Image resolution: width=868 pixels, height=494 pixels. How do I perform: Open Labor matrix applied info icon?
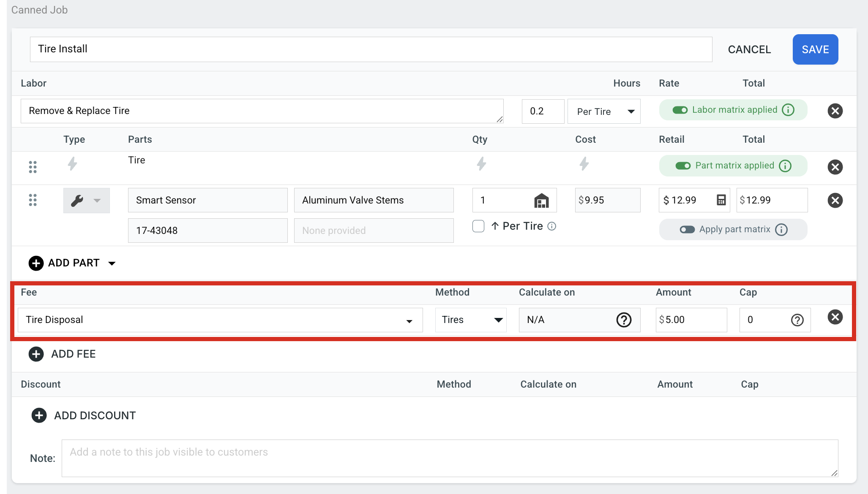pos(788,110)
